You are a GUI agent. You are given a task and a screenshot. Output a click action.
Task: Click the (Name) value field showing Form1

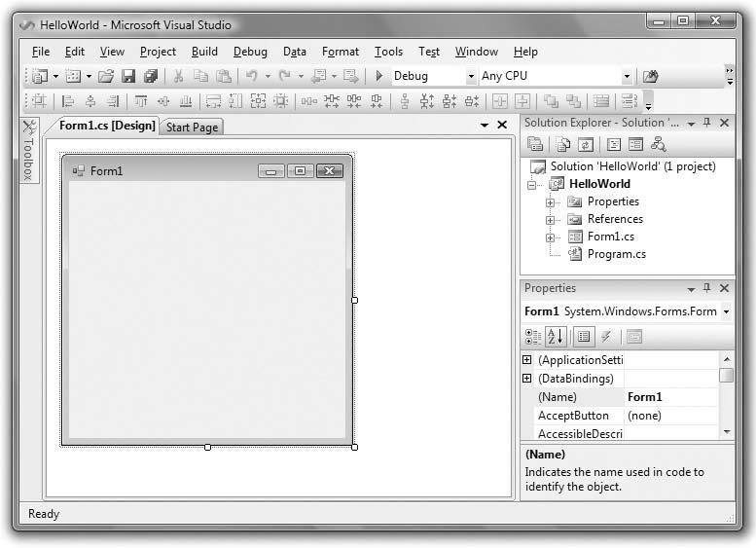670,397
